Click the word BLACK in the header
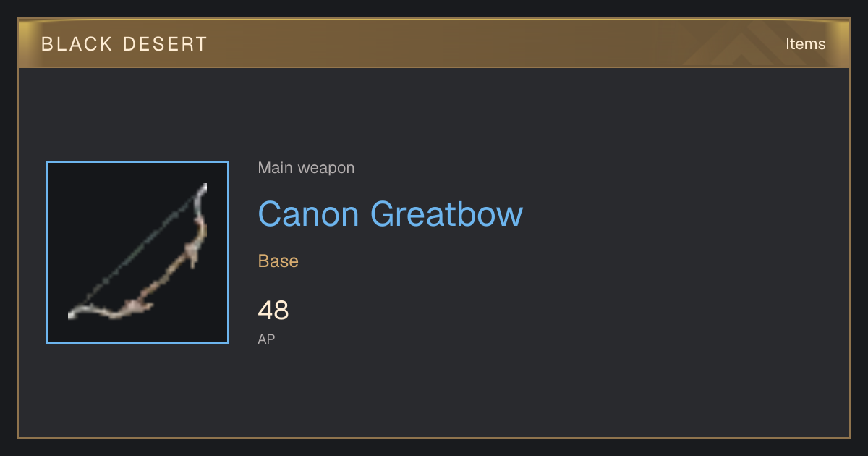The image size is (868, 456). (x=77, y=44)
